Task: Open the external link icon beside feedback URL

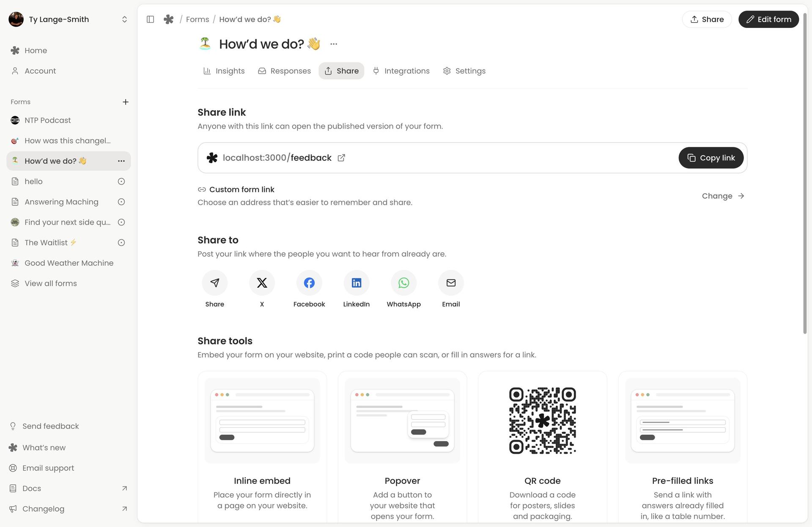Action: pos(341,158)
